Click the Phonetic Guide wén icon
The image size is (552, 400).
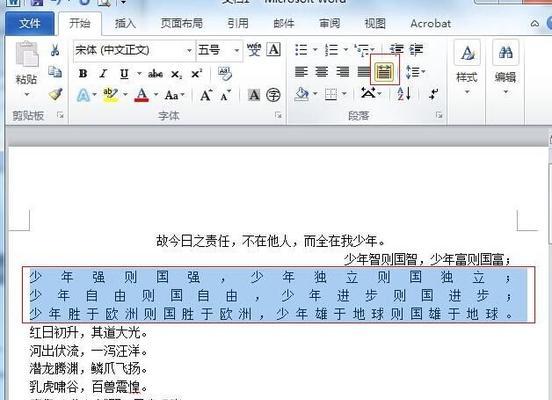(x=254, y=50)
